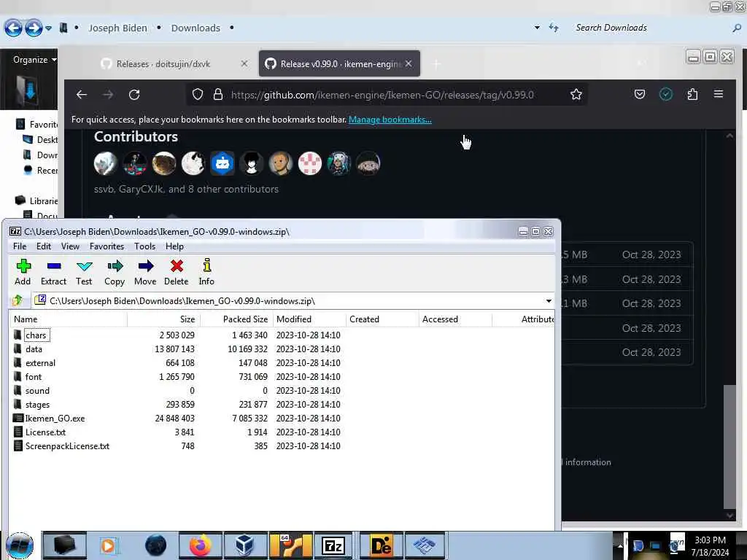Screen dimensions: 747x560
Task: Sort the list by Size column
Action: pyautogui.click(x=164, y=319)
